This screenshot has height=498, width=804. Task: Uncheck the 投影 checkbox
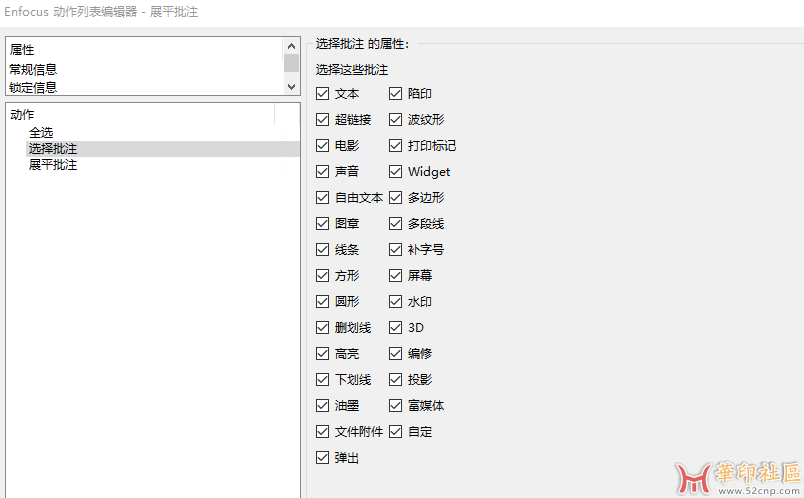click(395, 380)
